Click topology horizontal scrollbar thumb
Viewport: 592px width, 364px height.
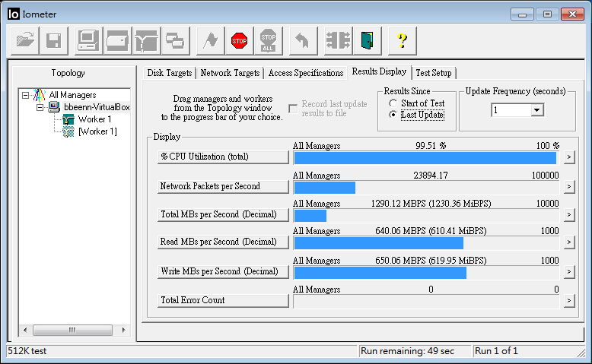point(72,330)
